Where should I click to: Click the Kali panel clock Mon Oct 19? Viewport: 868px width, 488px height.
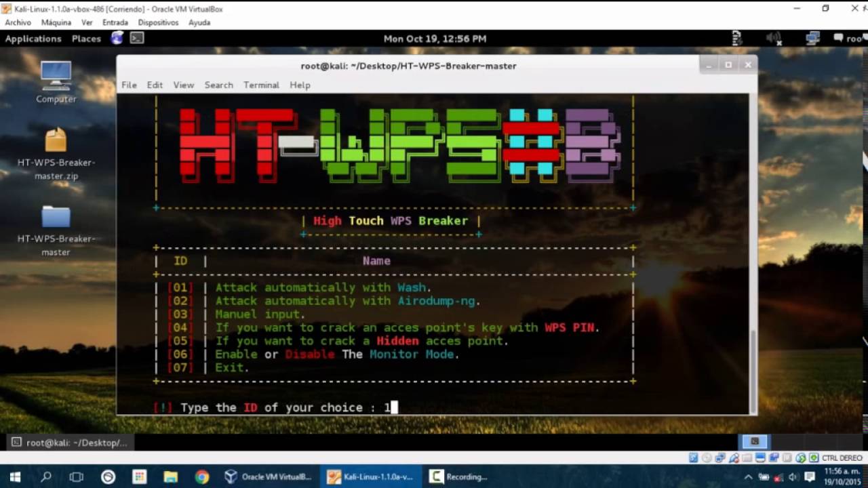click(x=435, y=39)
